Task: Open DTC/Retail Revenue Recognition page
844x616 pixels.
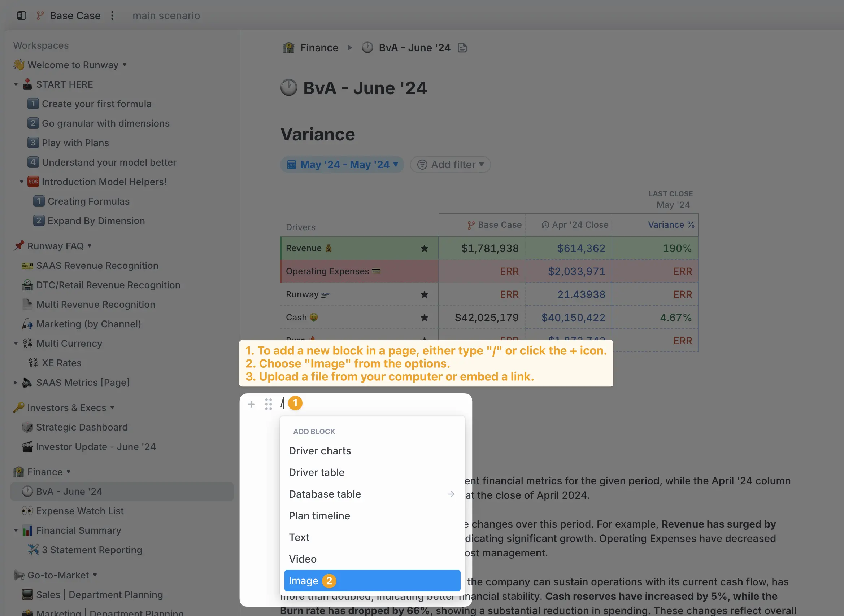Action: [108, 285]
